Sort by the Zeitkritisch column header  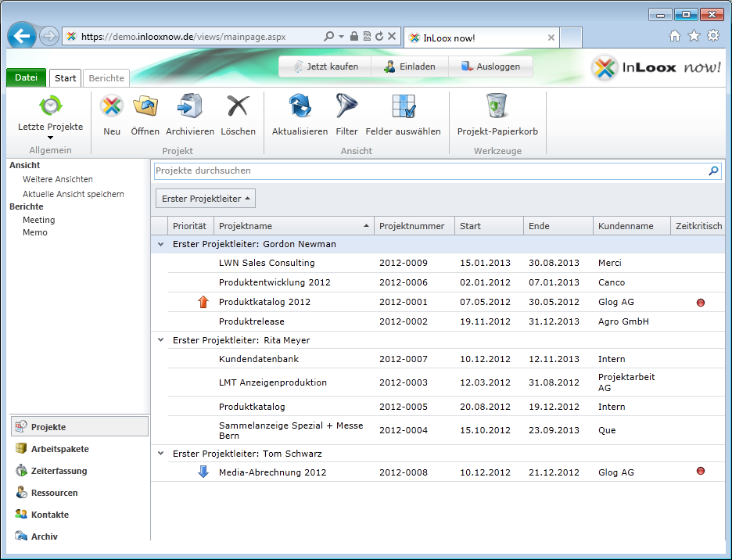tap(698, 226)
